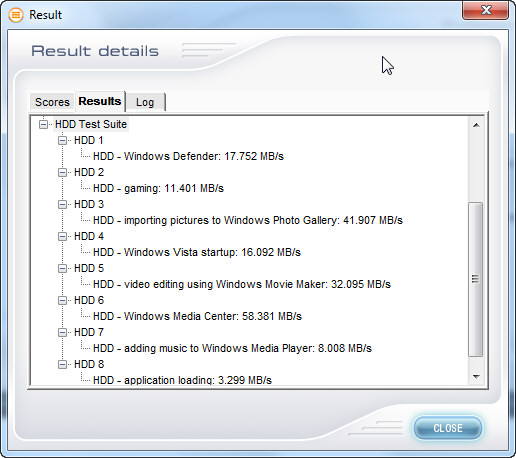Click the orange Result window icon
516x458 pixels.
tap(16, 15)
